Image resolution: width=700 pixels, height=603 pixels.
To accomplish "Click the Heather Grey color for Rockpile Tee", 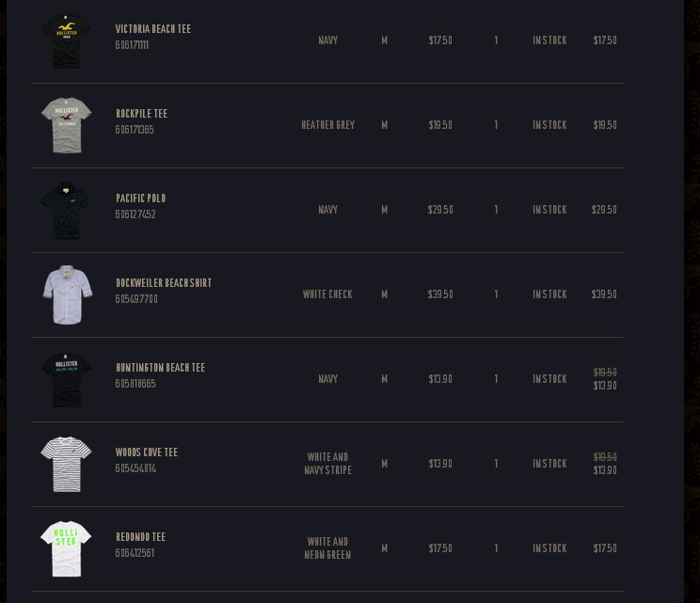I will [327, 125].
